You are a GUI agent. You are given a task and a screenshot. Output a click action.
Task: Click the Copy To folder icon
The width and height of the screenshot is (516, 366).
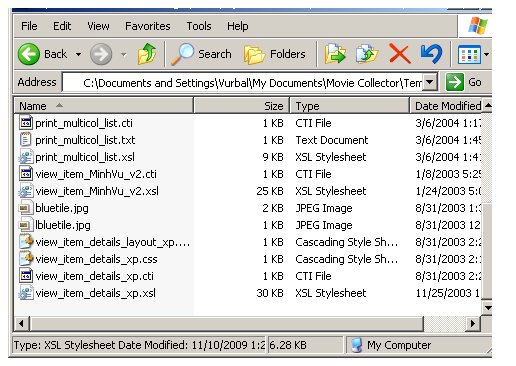click(x=367, y=54)
